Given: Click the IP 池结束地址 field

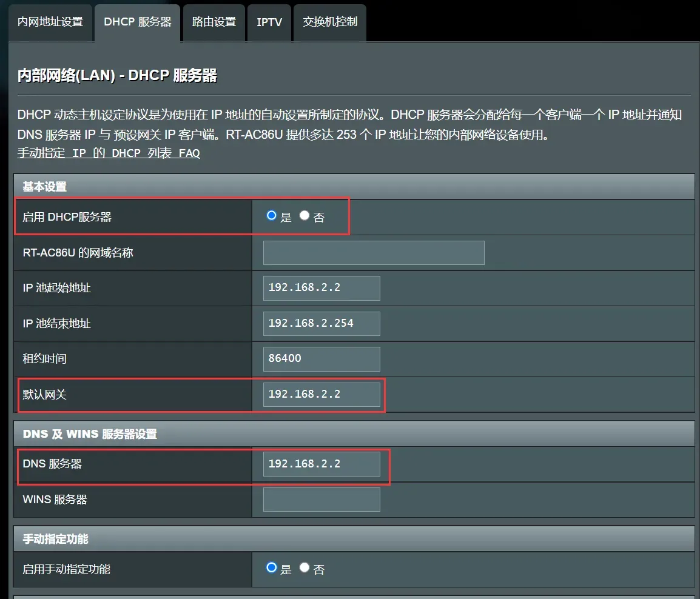Looking at the screenshot, I should pyautogui.click(x=321, y=324).
